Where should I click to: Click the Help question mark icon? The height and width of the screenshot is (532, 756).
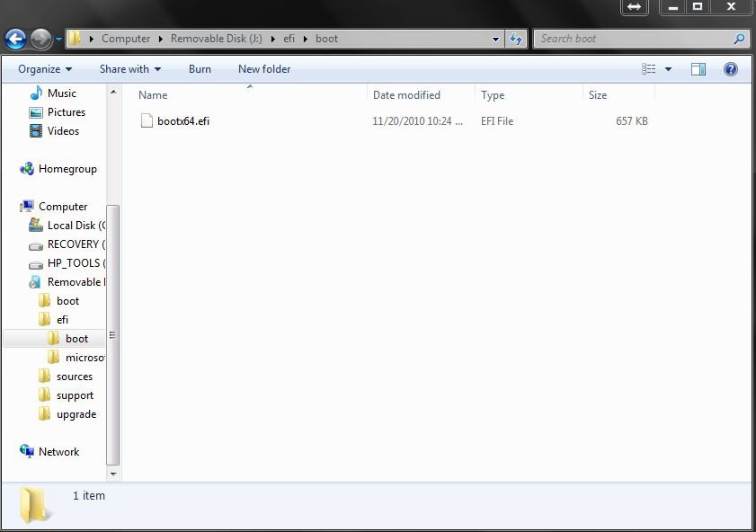[x=730, y=69]
